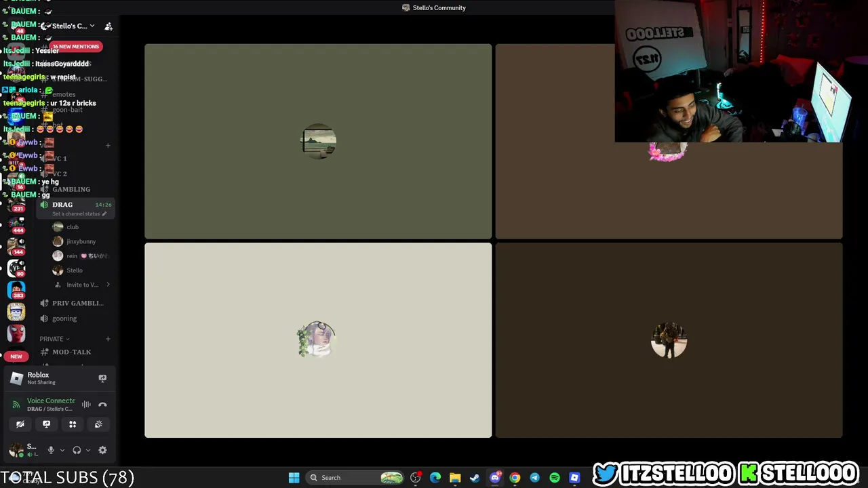Select user jinxybunny in voice list
Screen dimensions: 868x488
click(81, 241)
